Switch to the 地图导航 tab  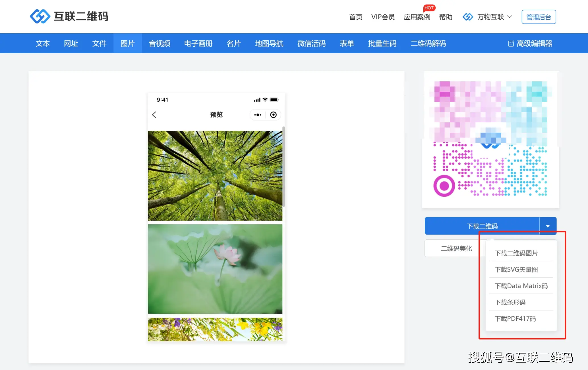pyautogui.click(x=269, y=43)
